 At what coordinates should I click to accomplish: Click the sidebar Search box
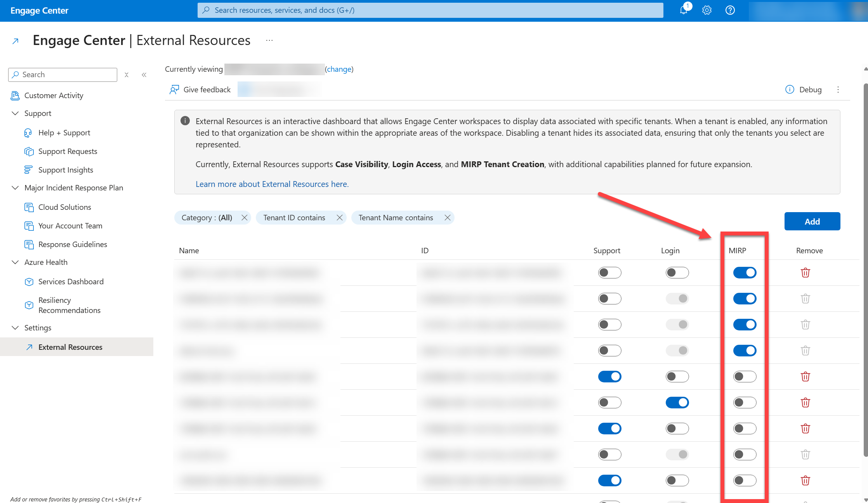(x=62, y=75)
